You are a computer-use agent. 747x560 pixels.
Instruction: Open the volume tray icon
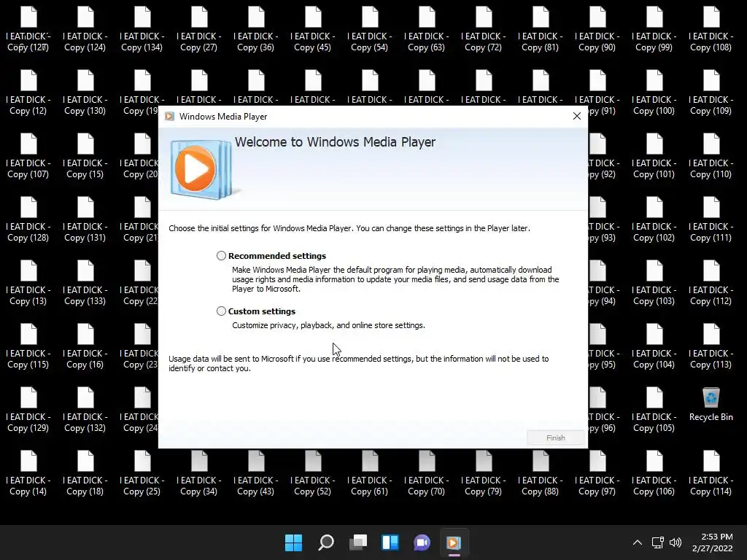pyautogui.click(x=675, y=542)
